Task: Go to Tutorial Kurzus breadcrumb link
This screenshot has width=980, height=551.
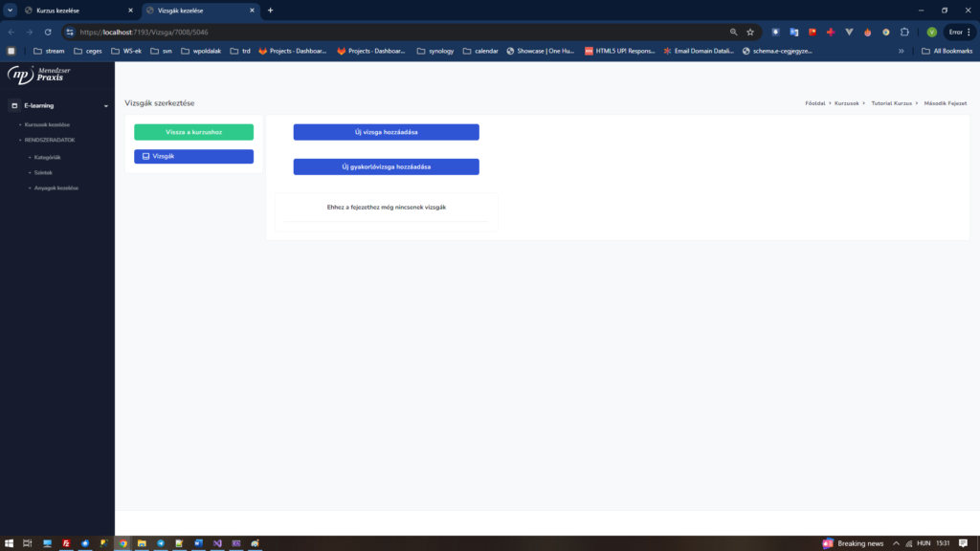Action: [891, 102]
